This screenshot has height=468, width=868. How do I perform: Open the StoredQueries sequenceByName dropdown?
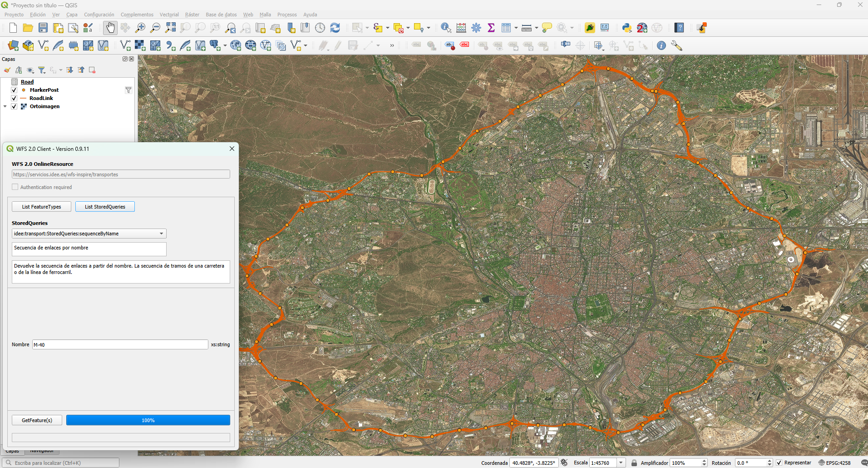161,234
